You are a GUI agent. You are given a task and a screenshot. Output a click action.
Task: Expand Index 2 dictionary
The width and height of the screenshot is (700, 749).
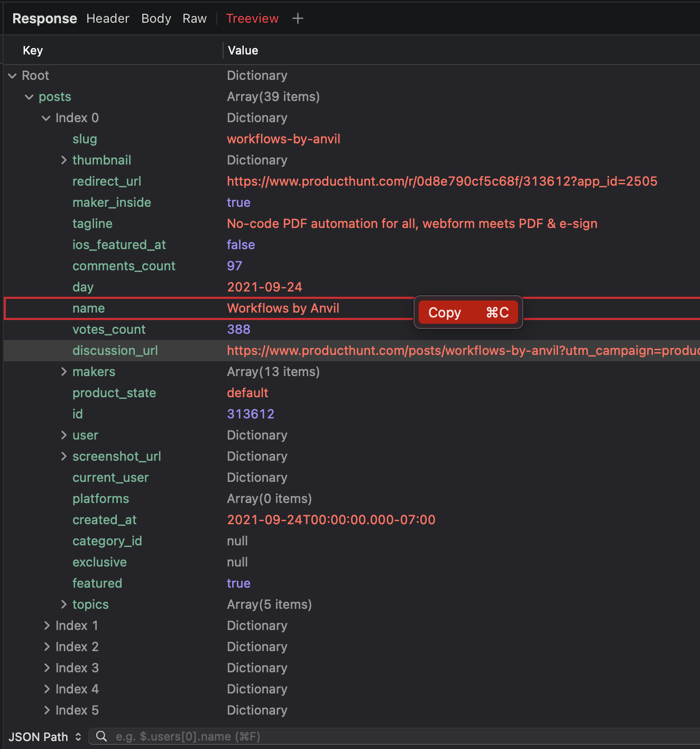(47, 647)
